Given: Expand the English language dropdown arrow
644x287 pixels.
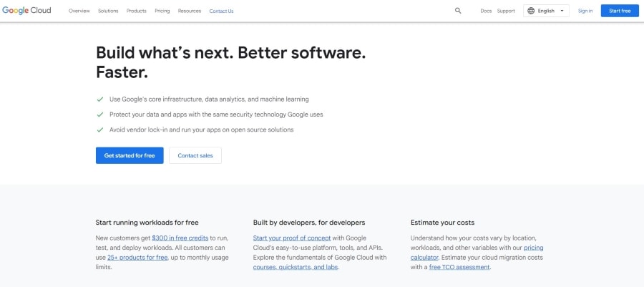Looking at the screenshot, I should click(562, 11).
